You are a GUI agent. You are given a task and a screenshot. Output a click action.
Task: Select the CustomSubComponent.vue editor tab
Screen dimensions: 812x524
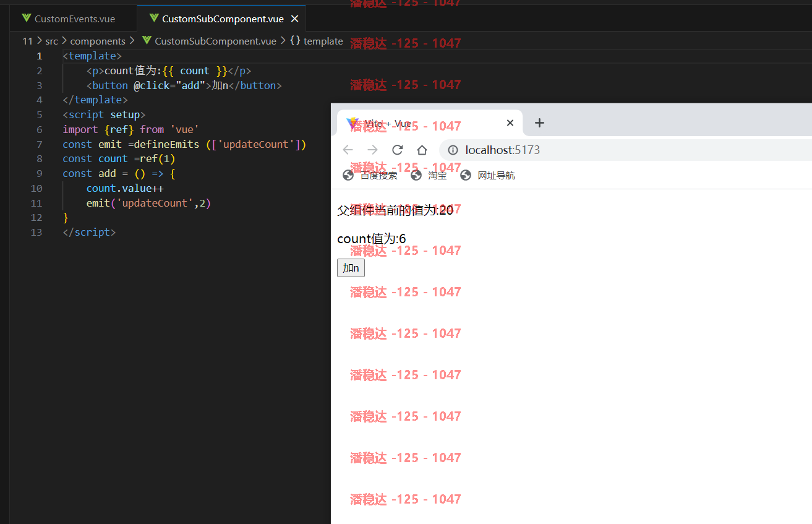[x=223, y=19]
